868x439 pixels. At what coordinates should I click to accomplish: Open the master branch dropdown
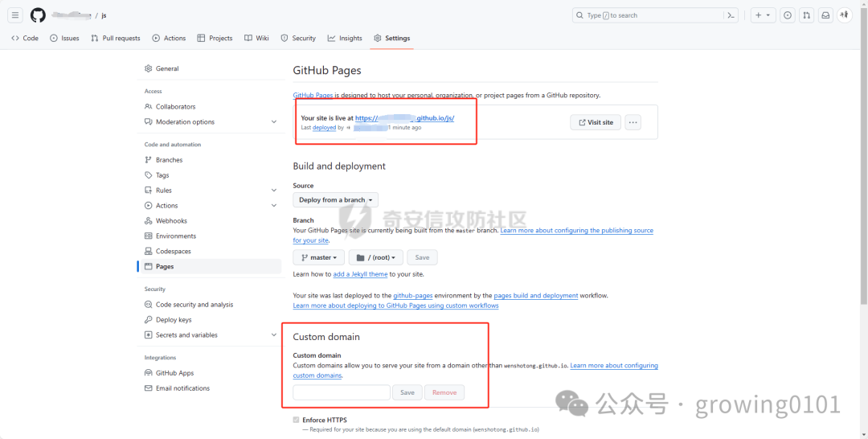319,257
